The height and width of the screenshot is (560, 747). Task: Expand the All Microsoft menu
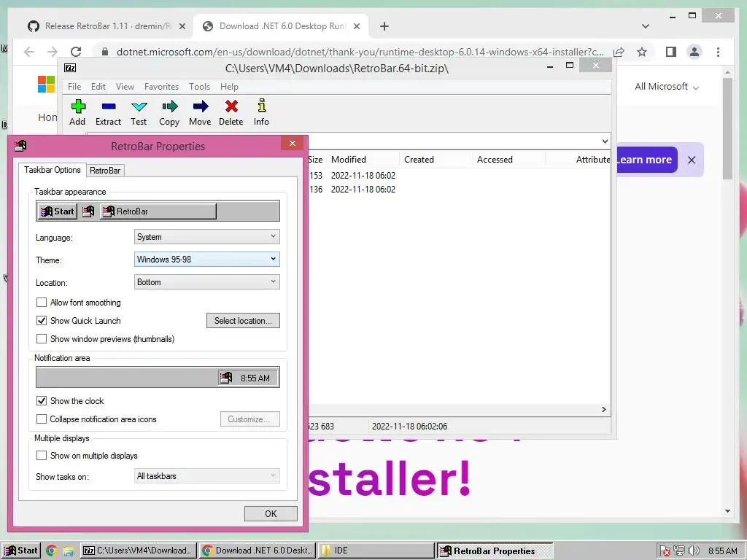pos(667,87)
